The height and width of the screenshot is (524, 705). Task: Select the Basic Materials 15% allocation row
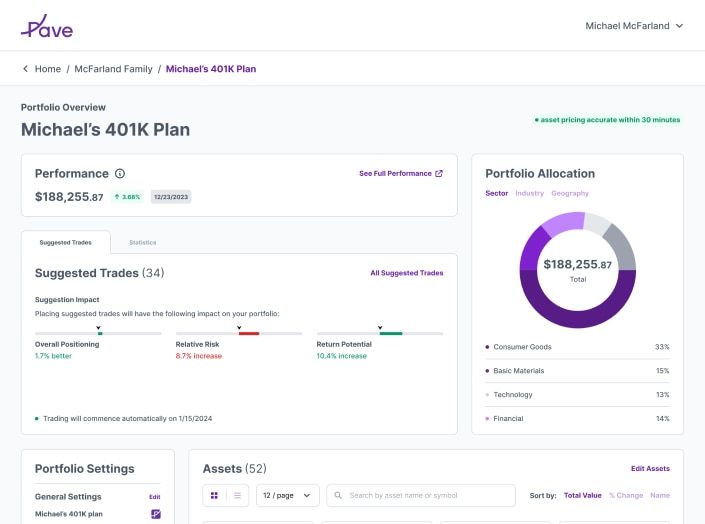pyautogui.click(x=577, y=371)
